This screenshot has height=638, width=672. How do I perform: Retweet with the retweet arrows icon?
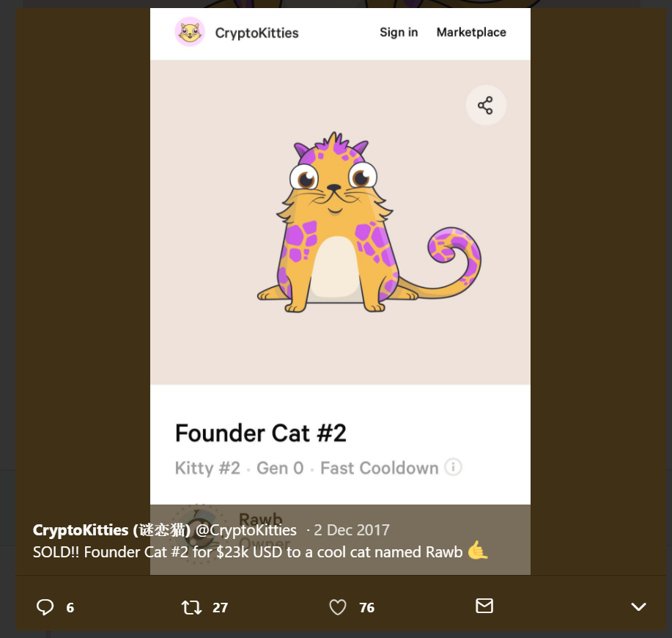(x=191, y=607)
